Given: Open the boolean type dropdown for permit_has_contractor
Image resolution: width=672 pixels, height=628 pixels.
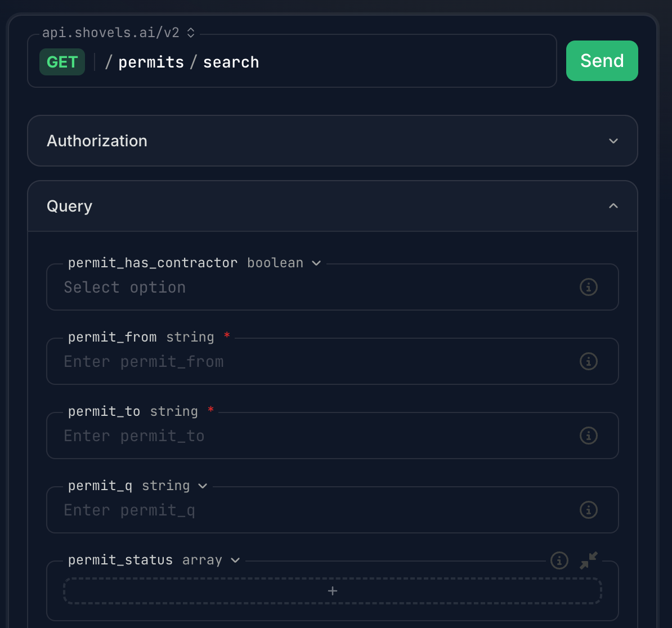Looking at the screenshot, I should click(316, 263).
